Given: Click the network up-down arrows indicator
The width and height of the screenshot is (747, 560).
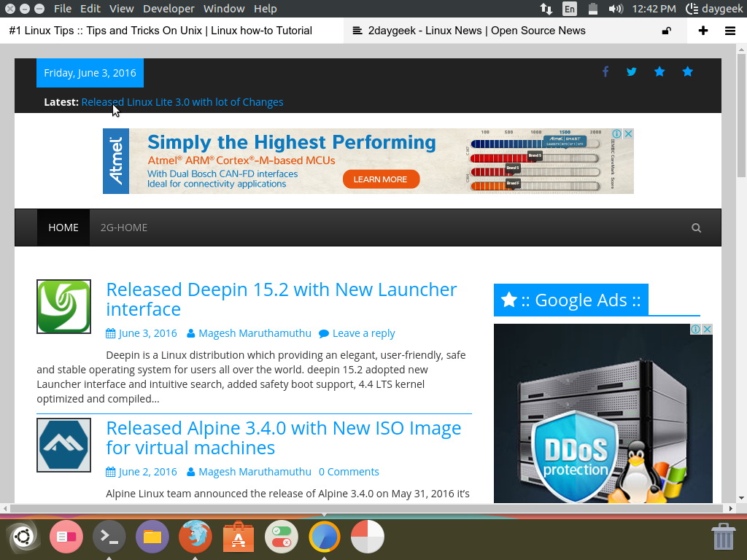Looking at the screenshot, I should [546, 9].
